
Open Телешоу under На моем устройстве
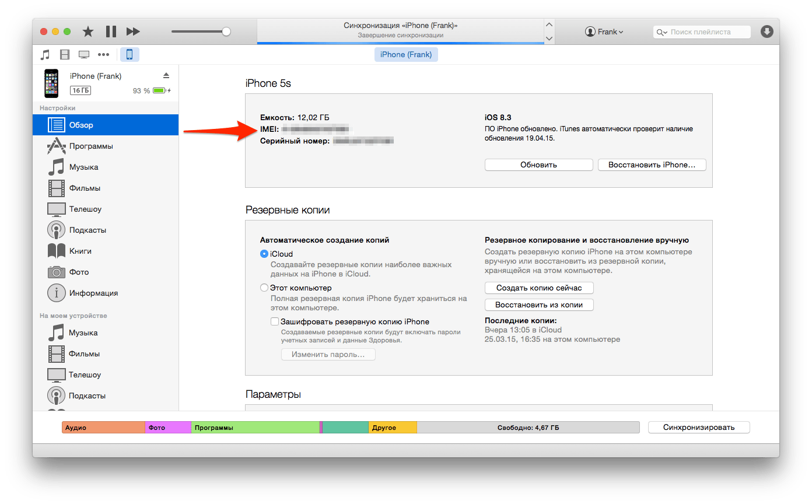[106, 374]
